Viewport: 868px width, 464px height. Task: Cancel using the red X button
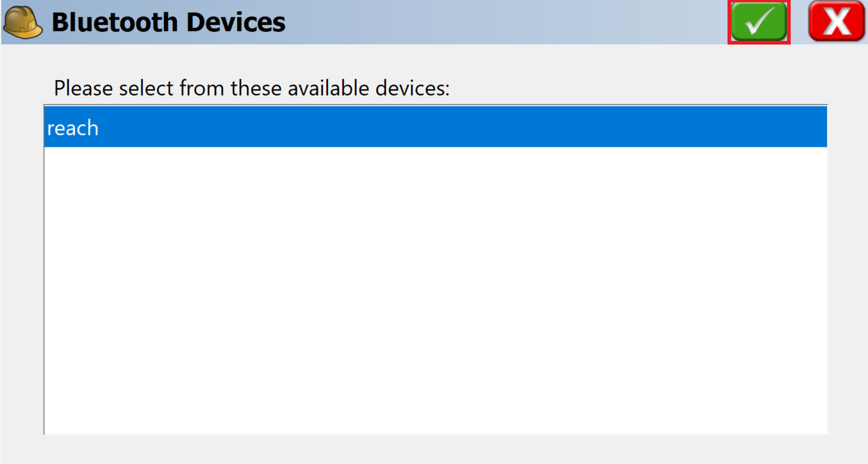[837, 21]
